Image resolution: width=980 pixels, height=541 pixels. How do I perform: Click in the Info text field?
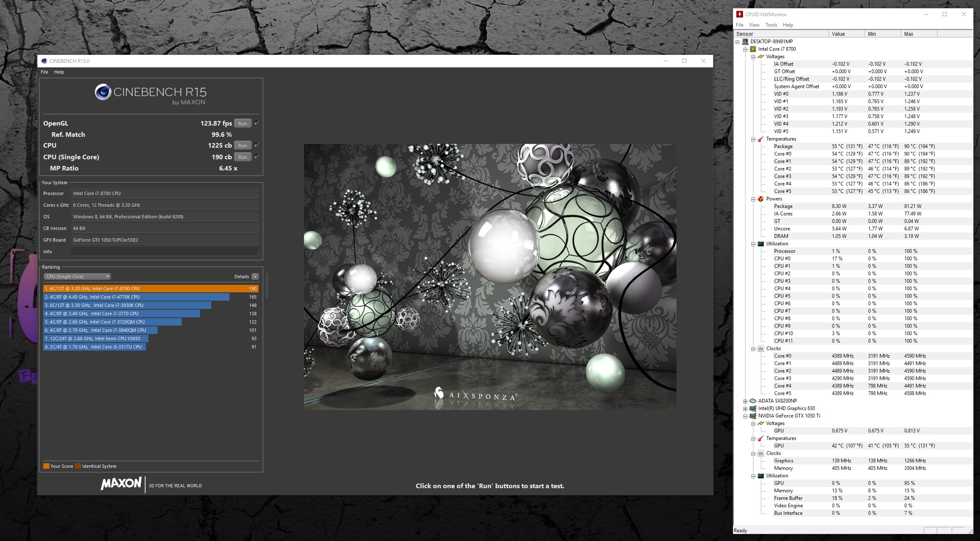click(165, 252)
